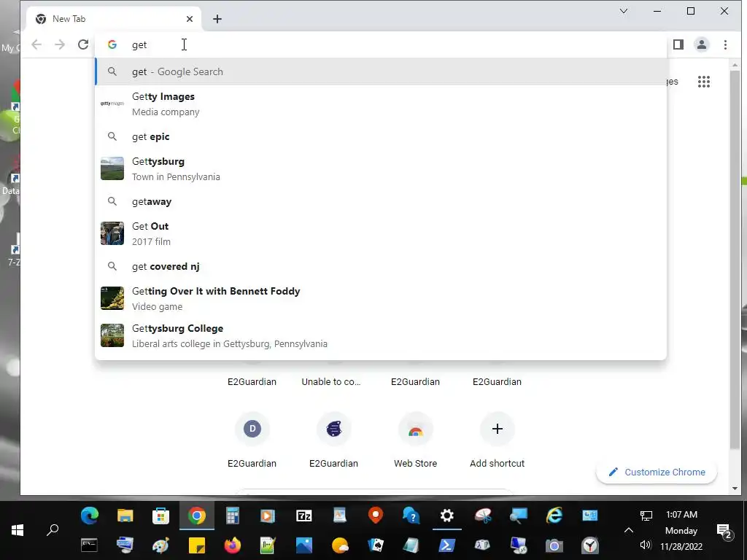Launch PowerShell from the taskbar

447,545
